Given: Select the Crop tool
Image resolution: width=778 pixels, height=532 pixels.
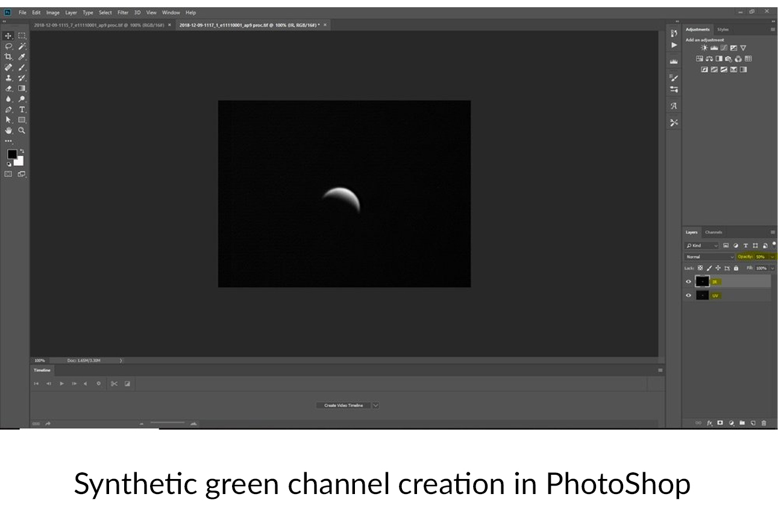Looking at the screenshot, I should pyautogui.click(x=8, y=57).
